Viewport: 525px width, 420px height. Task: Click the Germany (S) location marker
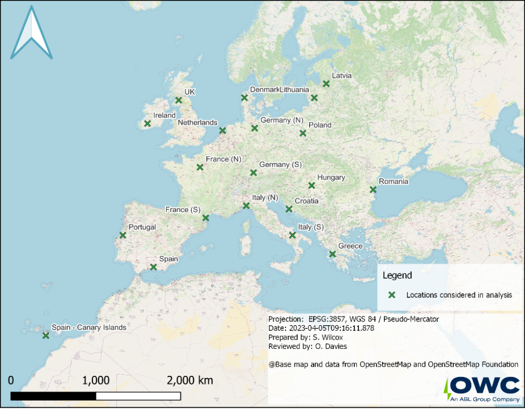pyautogui.click(x=253, y=173)
